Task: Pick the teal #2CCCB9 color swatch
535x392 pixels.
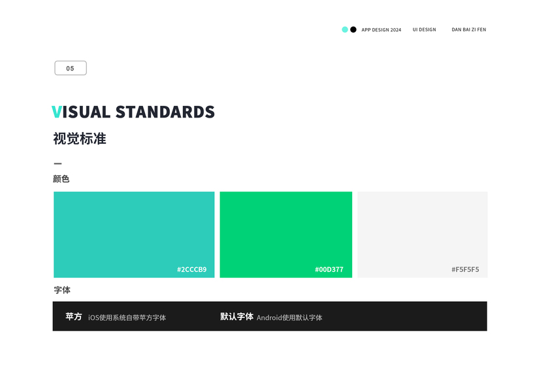Action: click(x=134, y=235)
